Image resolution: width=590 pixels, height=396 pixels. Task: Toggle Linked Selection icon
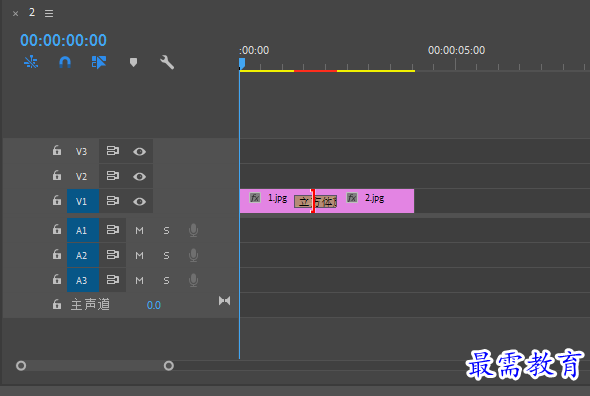99,62
